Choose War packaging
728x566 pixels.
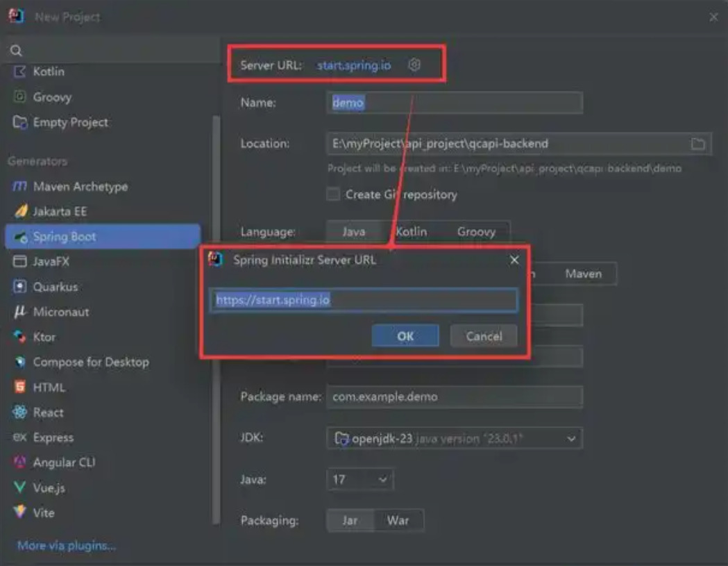pyautogui.click(x=398, y=520)
